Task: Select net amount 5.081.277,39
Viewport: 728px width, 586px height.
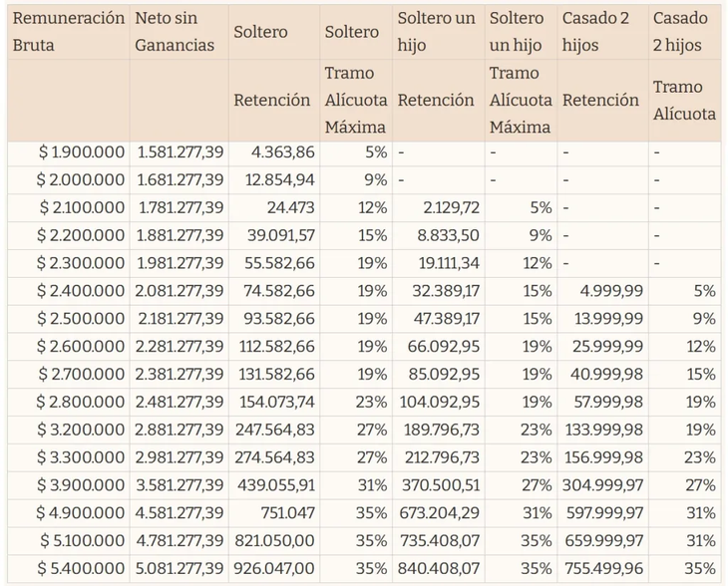Action: pyautogui.click(x=181, y=568)
